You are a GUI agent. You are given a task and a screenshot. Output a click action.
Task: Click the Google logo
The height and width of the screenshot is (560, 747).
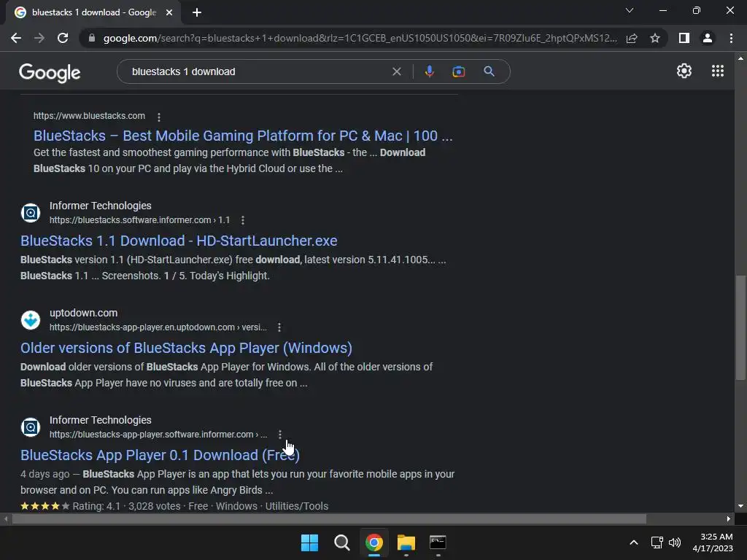(50, 72)
